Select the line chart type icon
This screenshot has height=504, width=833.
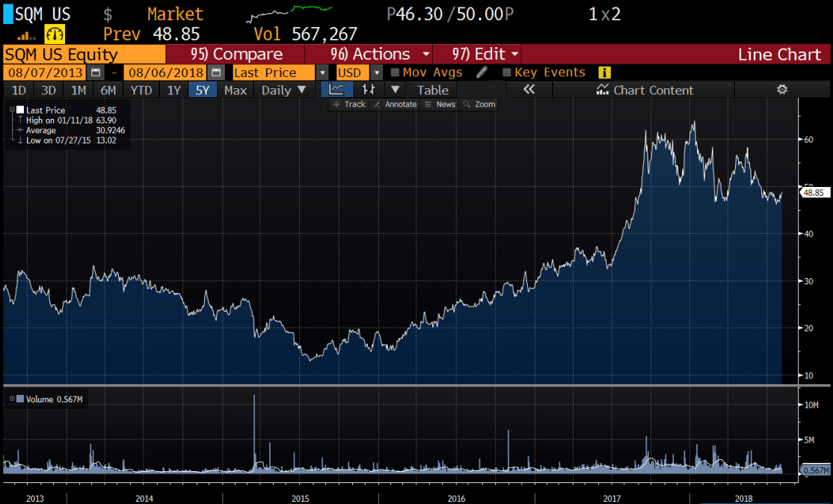tap(336, 90)
